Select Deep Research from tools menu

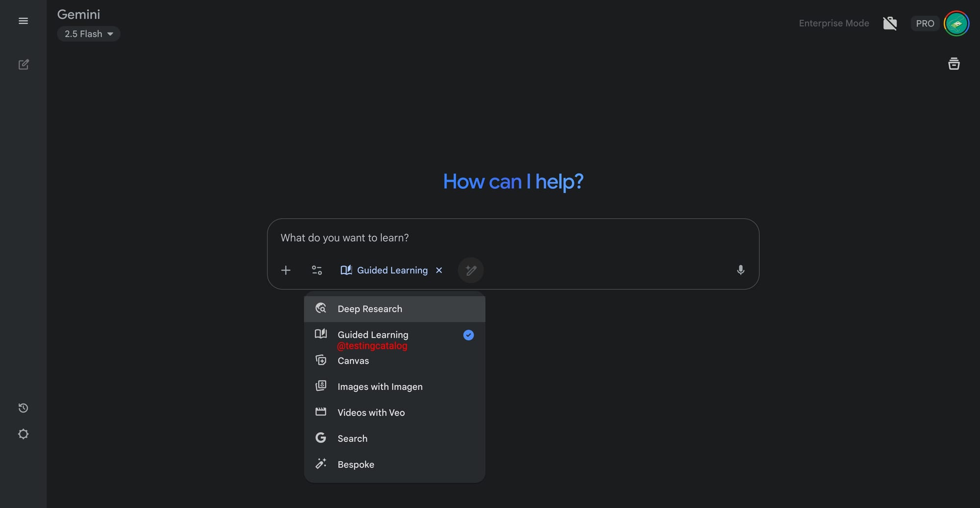click(369, 309)
